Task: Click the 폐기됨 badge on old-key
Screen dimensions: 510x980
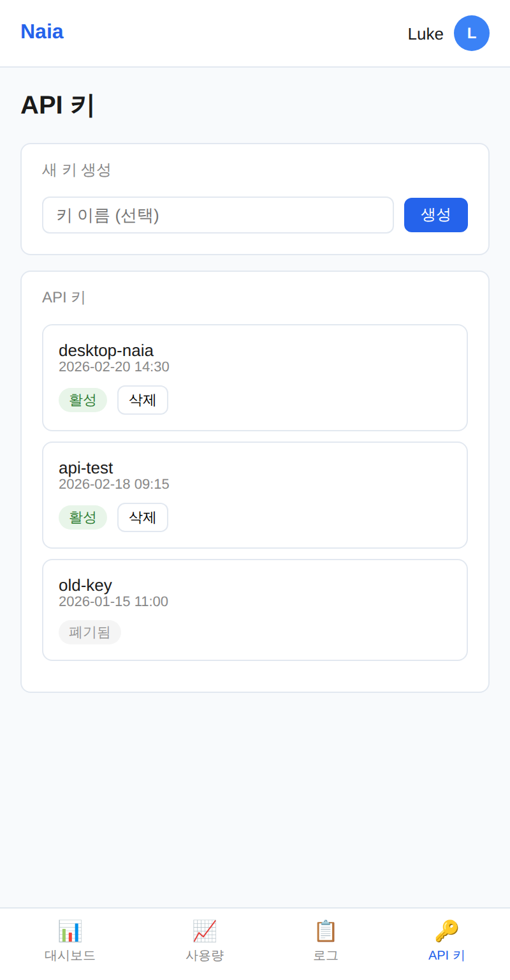Action: click(x=90, y=632)
